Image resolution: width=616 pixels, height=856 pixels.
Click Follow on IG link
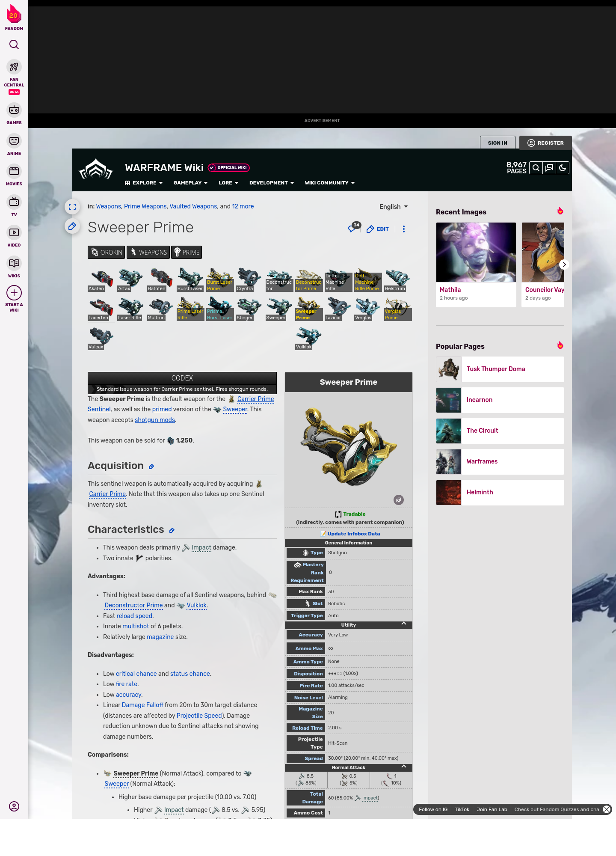coord(433,809)
